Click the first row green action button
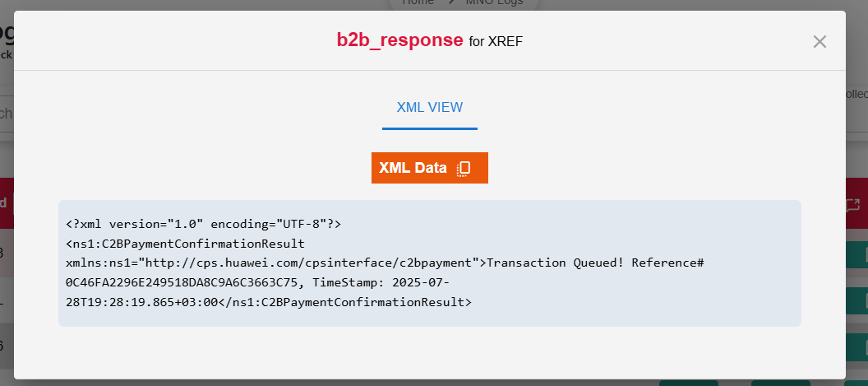The width and height of the screenshot is (868, 386). (857, 255)
